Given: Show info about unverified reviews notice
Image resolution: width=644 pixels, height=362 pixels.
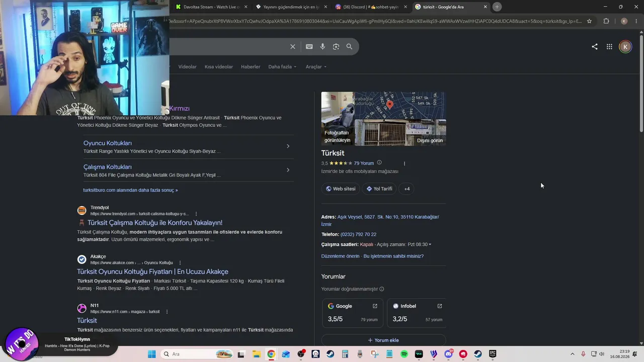Looking at the screenshot, I should pos(382,289).
